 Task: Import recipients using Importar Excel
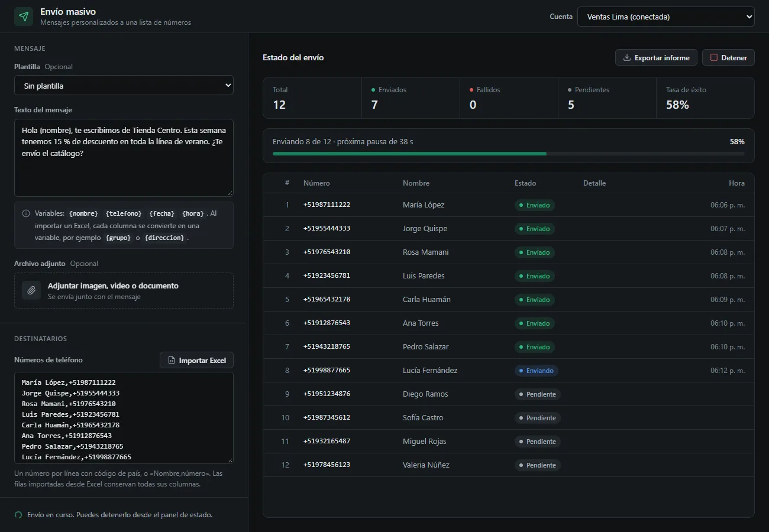pos(196,360)
